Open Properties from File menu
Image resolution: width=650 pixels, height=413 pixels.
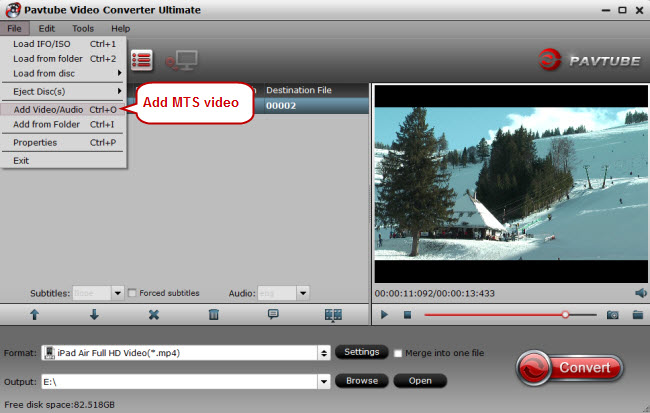[63, 143]
